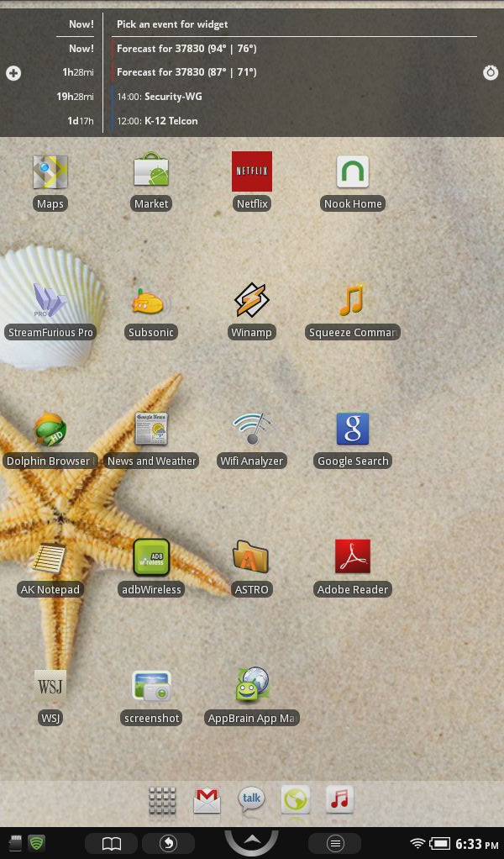Viewport: 504px width, 859px height.
Task: Open the green shield notification
Action: (x=37, y=843)
